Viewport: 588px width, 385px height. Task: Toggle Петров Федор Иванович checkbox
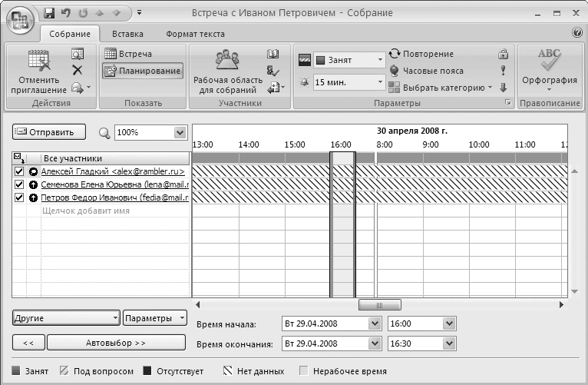(19, 197)
